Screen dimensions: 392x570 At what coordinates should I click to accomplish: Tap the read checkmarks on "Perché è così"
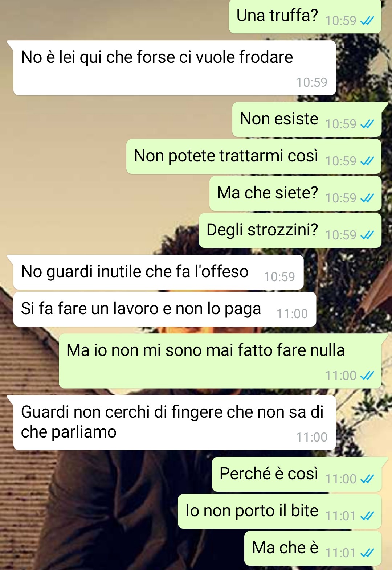367,479
